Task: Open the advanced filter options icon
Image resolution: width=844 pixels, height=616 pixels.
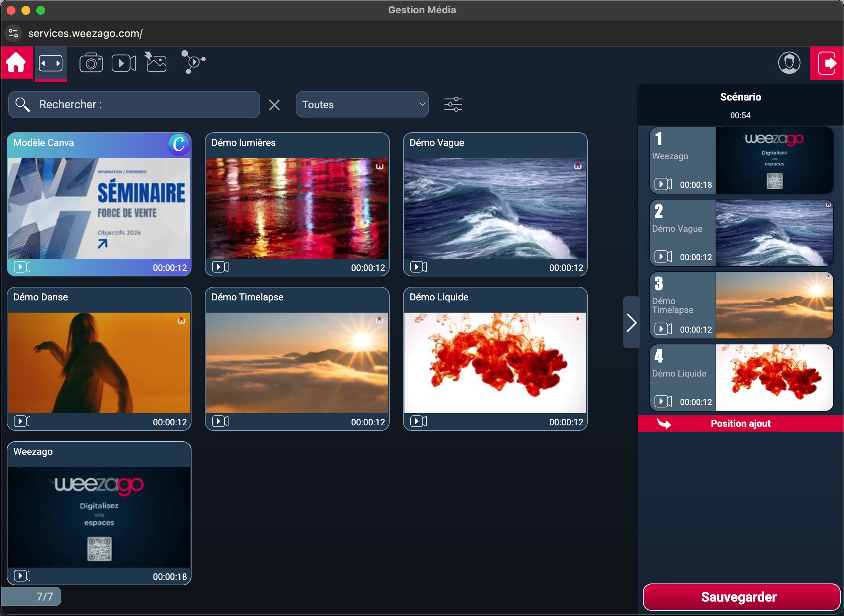Action: (453, 105)
